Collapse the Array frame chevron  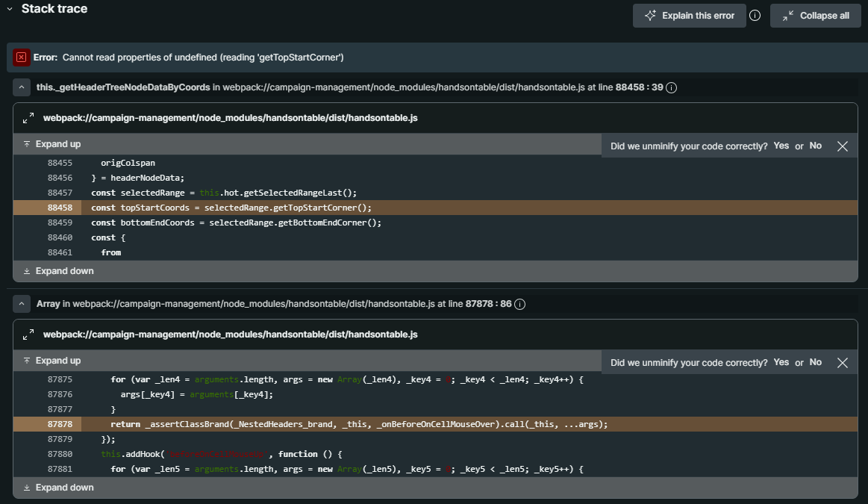tap(22, 304)
